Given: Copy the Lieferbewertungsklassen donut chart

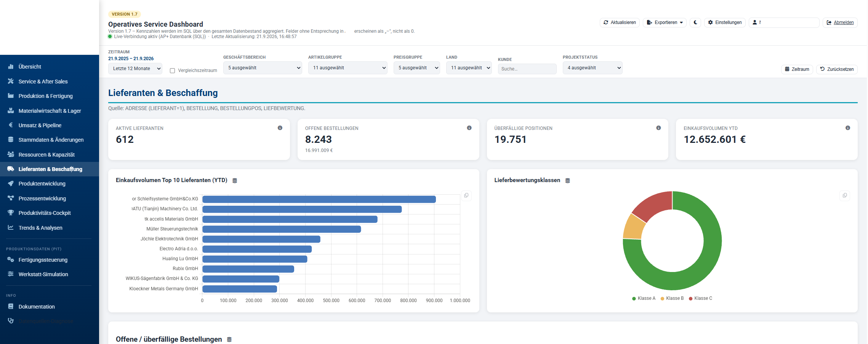Looking at the screenshot, I should click(x=845, y=195).
